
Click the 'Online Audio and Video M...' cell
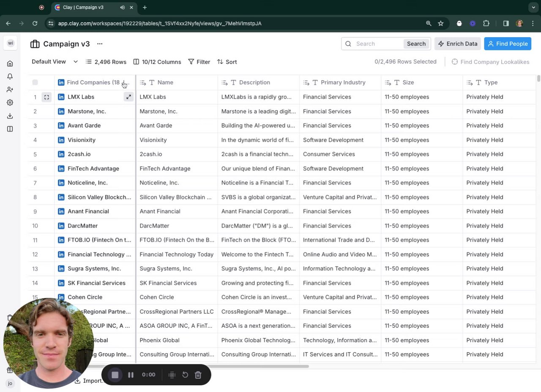[340, 255]
